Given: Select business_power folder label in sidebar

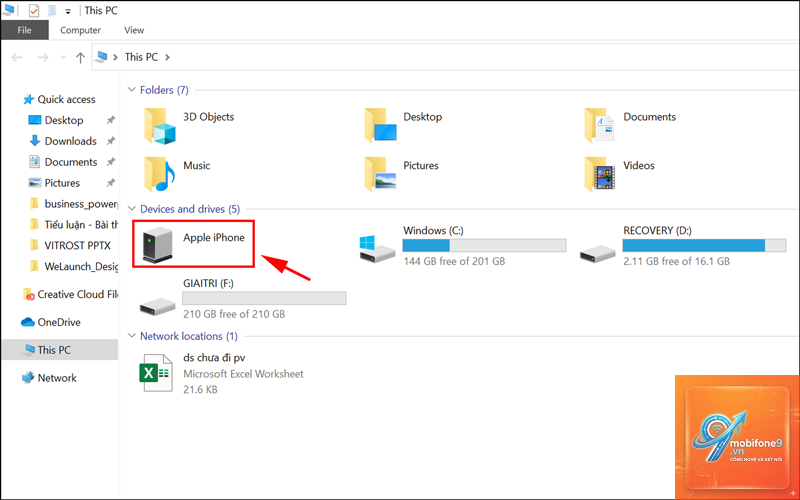Looking at the screenshot, I should 81,204.
